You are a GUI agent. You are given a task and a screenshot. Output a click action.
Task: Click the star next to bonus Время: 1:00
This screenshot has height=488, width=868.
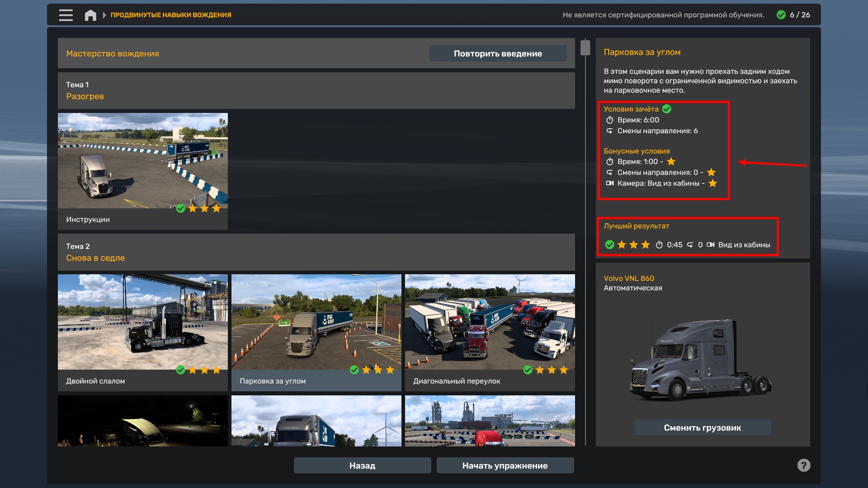(x=671, y=162)
